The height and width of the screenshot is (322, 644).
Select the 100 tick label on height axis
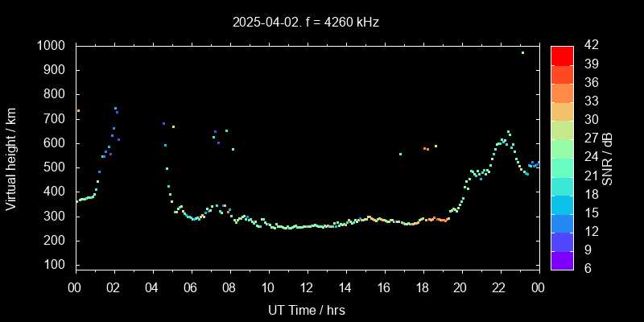pyautogui.click(x=56, y=265)
